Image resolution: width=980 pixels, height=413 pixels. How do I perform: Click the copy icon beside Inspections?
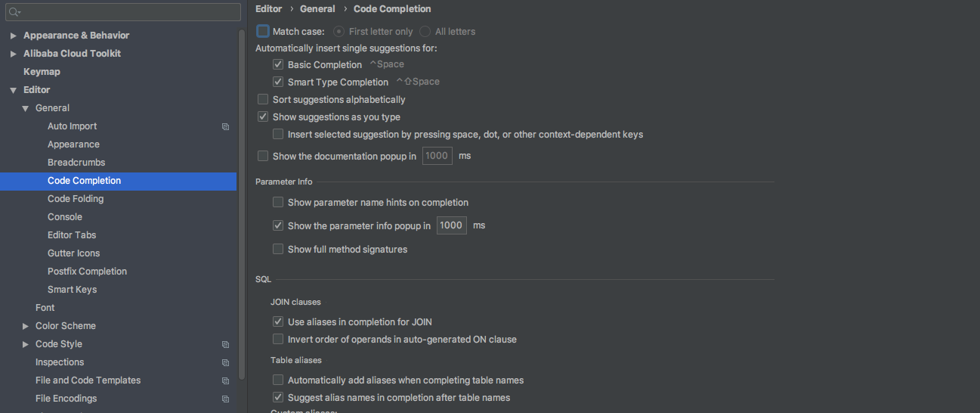coord(225,362)
